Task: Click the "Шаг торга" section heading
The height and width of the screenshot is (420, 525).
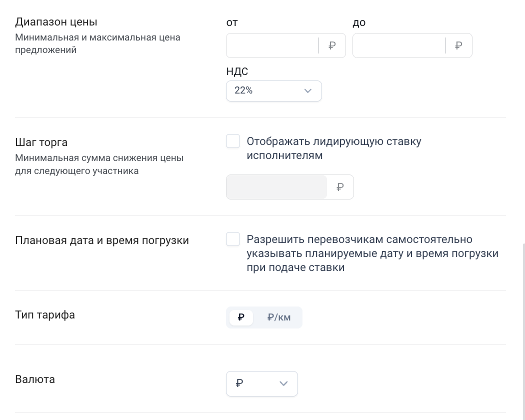Action: coord(41,142)
